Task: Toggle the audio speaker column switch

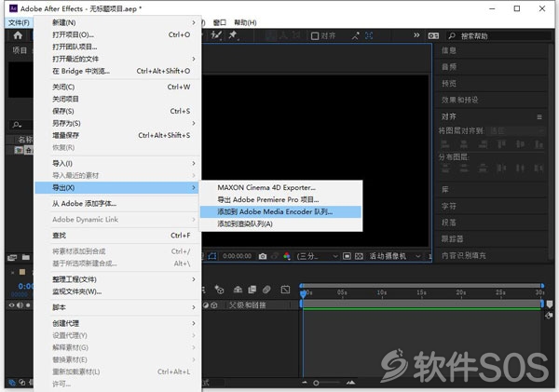Action: click(x=20, y=305)
